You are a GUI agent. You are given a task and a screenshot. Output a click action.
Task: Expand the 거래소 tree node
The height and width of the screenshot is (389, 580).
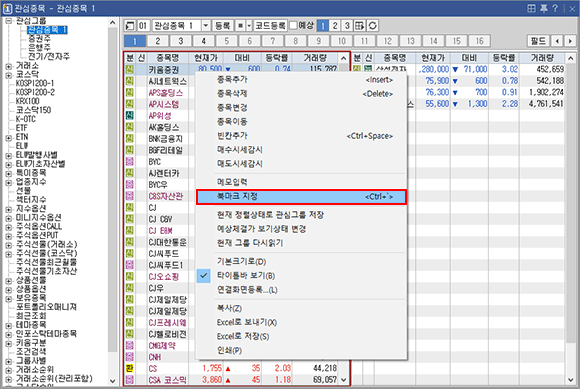click(x=9, y=66)
